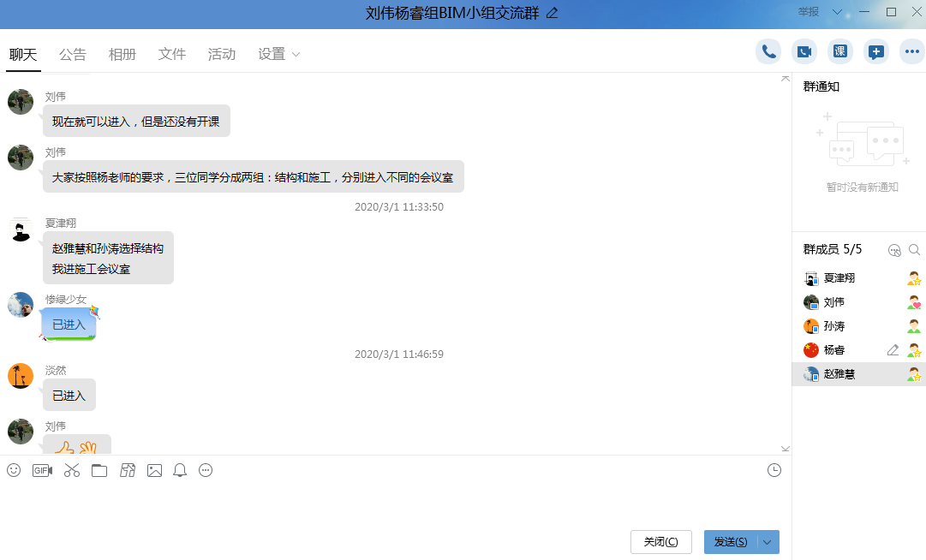926x560 pixels.
Task: Edit the group name pencil icon
Action: click(x=553, y=13)
